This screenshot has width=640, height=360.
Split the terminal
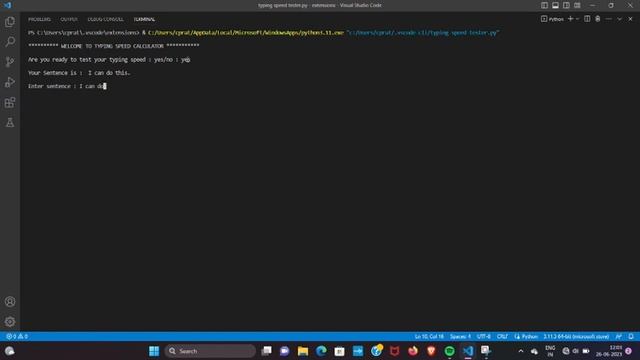(x=587, y=19)
